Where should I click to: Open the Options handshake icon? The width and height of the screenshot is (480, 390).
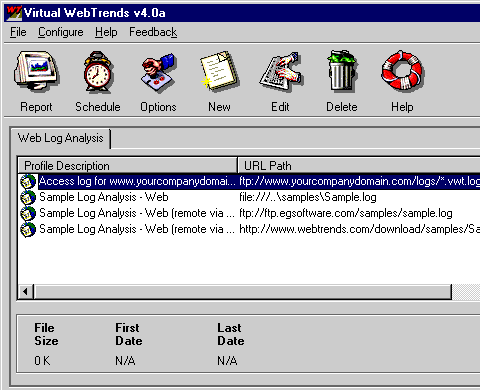(158, 72)
